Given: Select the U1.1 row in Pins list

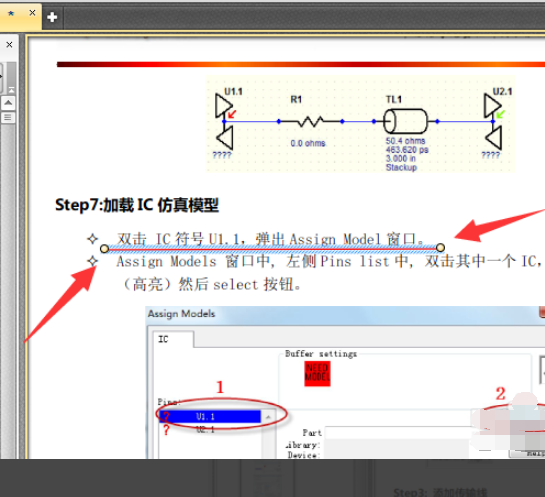Looking at the screenshot, I should [x=210, y=416].
